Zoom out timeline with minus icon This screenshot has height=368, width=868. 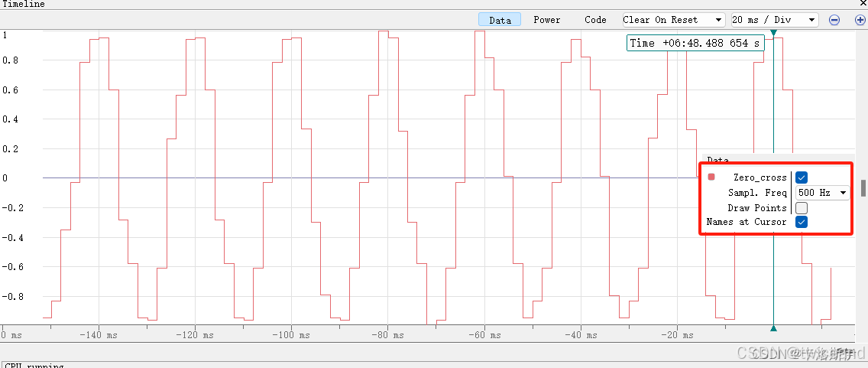[x=834, y=20]
